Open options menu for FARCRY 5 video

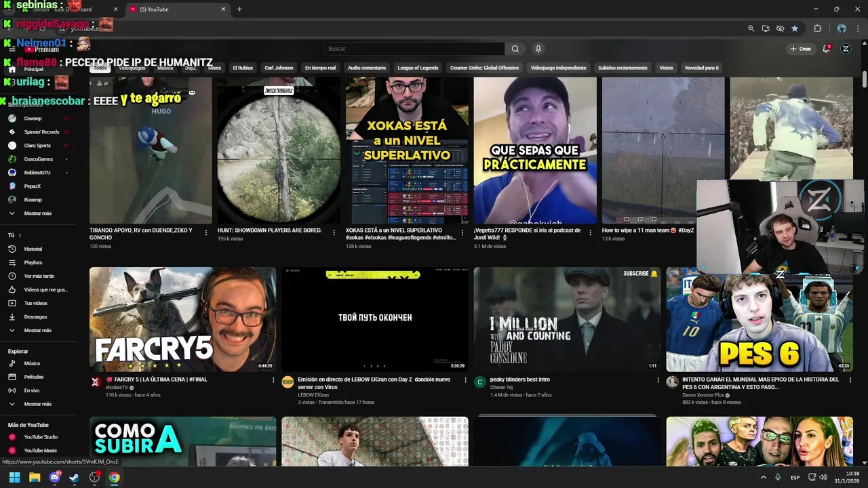tap(273, 380)
